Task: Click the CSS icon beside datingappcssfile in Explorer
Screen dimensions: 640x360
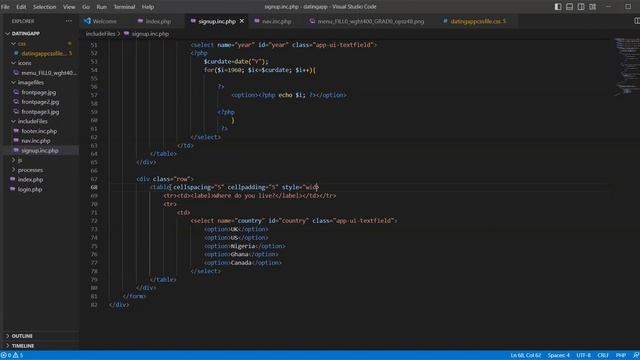Action: click(16, 53)
